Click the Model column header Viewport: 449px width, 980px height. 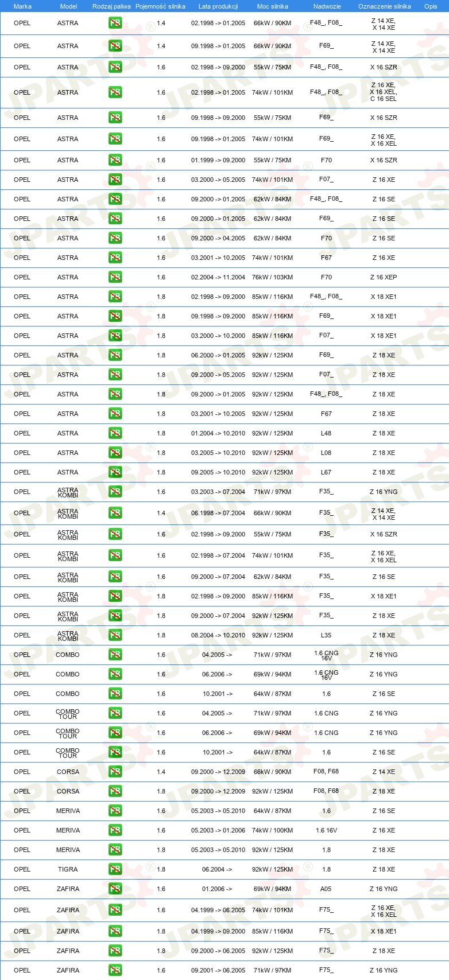coord(68,6)
